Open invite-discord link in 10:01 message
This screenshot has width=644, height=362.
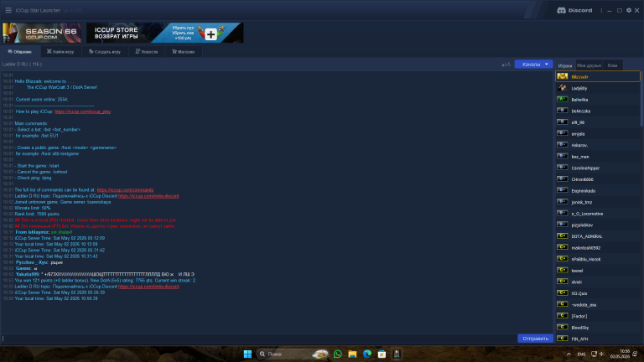coord(148,196)
